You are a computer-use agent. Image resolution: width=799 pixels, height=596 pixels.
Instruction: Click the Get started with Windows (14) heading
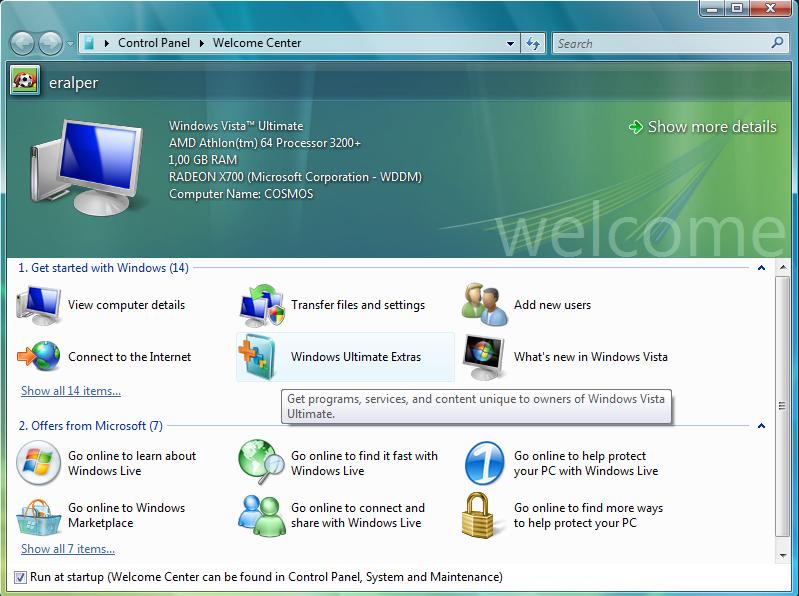tap(103, 268)
